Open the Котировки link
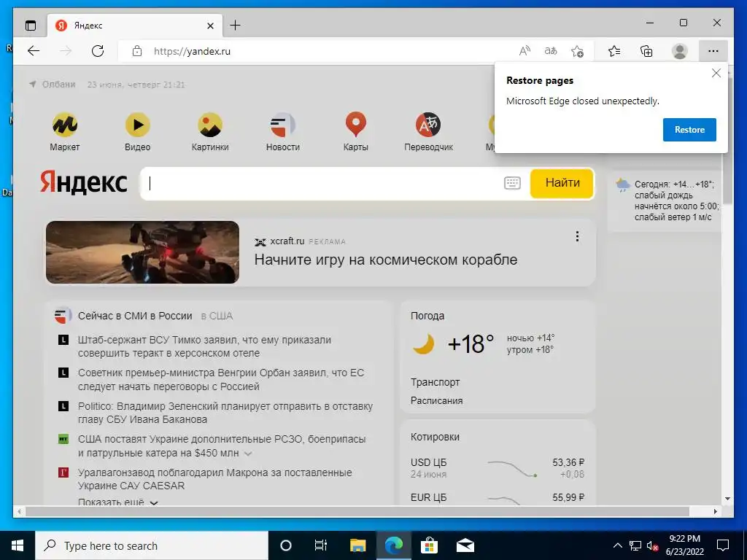Viewport: 747px width, 560px height. pos(435,437)
